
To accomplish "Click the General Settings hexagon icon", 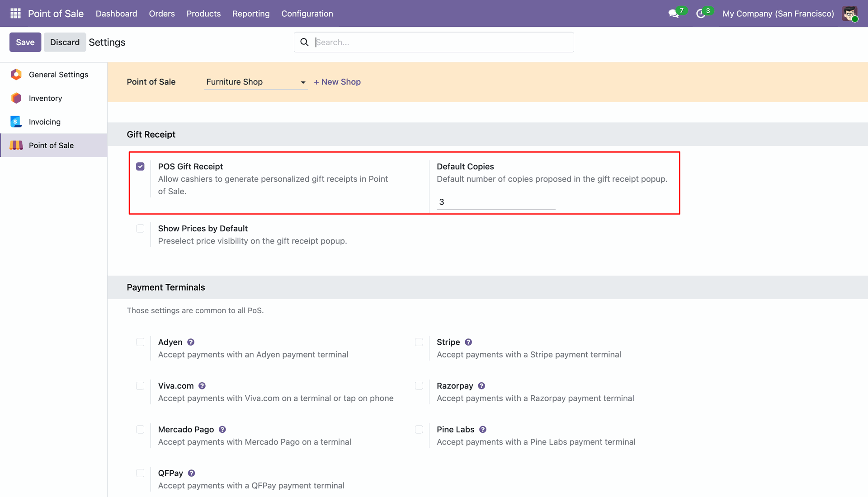I will [x=16, y=75].
